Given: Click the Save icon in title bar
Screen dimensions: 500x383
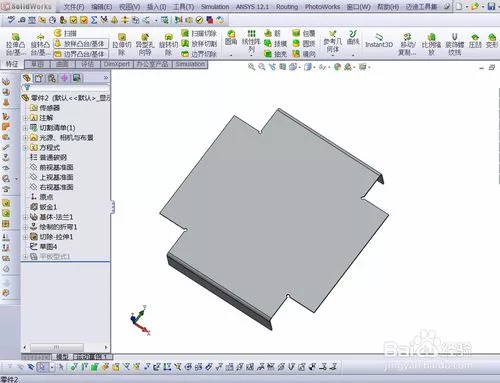Looking at the screenshot, I should point(491,6).
